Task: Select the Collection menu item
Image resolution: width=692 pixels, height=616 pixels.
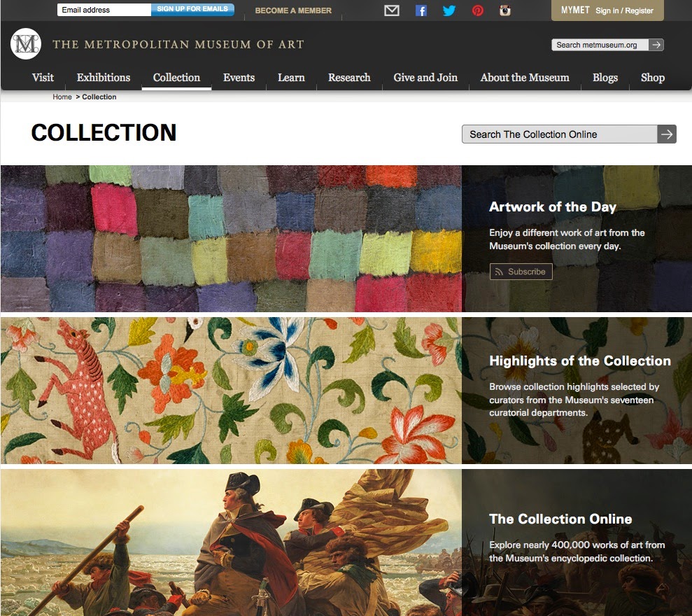Action: tap(176, 77)
